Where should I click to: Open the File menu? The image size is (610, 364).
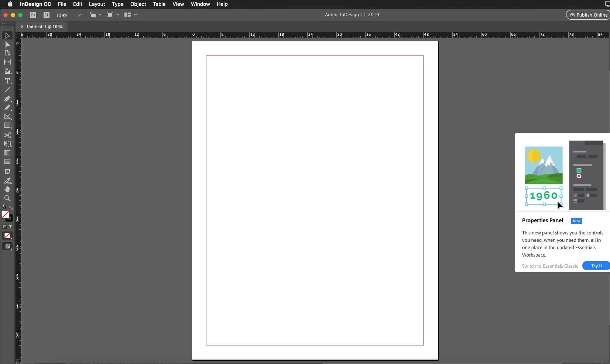click(x=62, y=4)
